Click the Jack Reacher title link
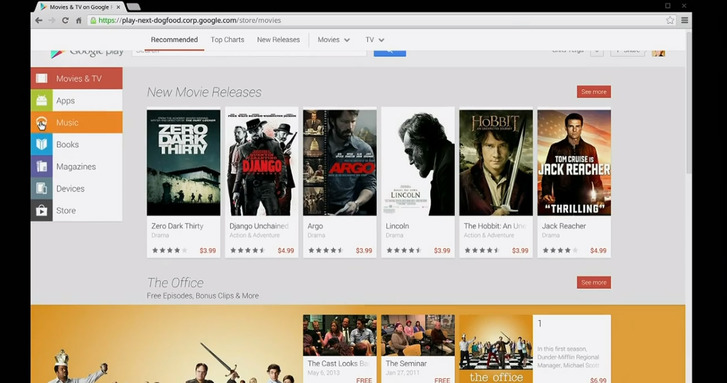This screenshot has height=383, width=727. (564, 226)
